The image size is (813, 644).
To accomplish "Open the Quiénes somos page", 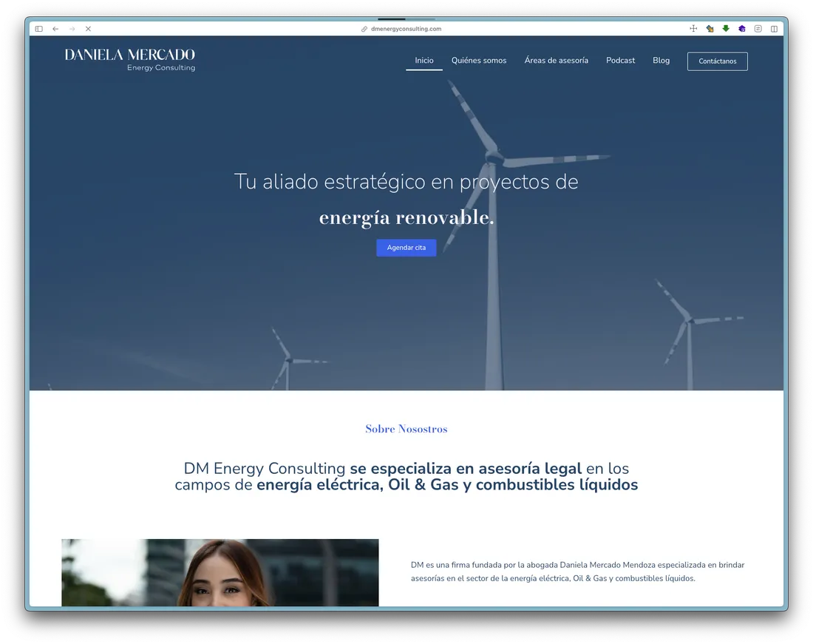I will point(479,60).
